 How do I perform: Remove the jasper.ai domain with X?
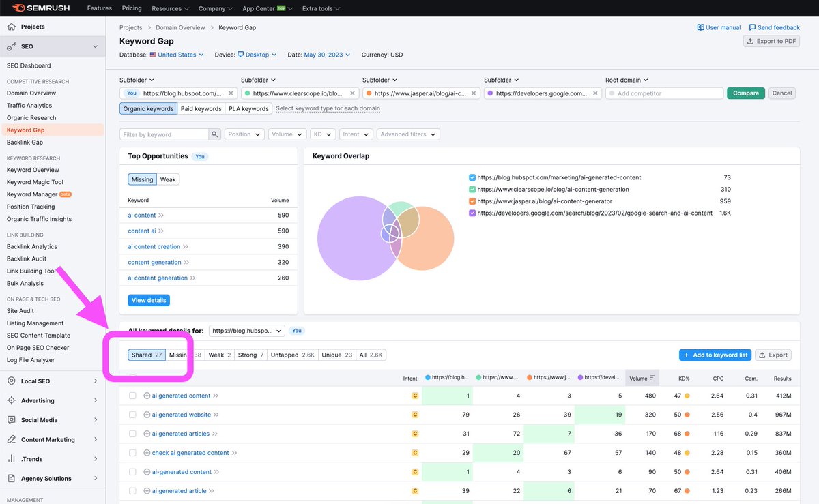point(474,93)
